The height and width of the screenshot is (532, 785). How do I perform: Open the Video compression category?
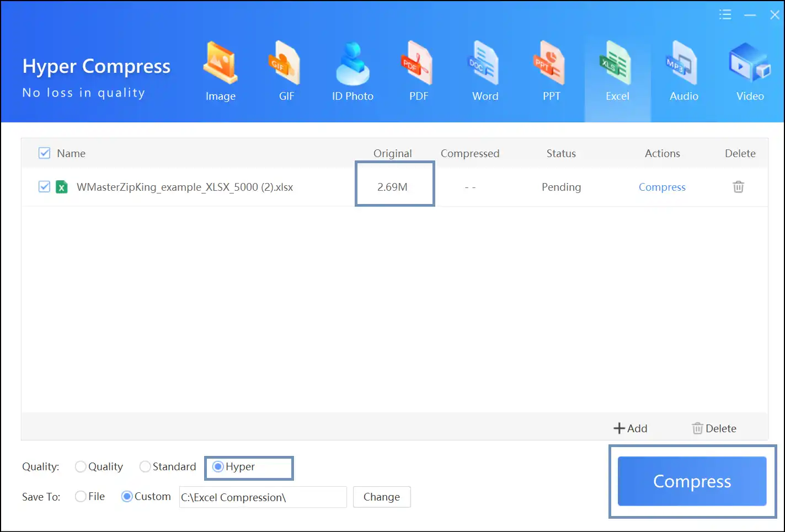pyautogui.click(x=750, y=72)
